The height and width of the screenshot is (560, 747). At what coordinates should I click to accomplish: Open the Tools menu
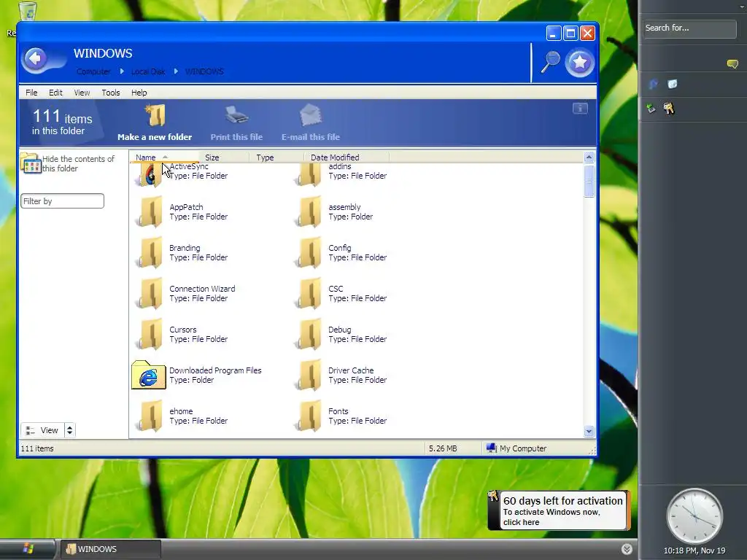click(111, 93)
